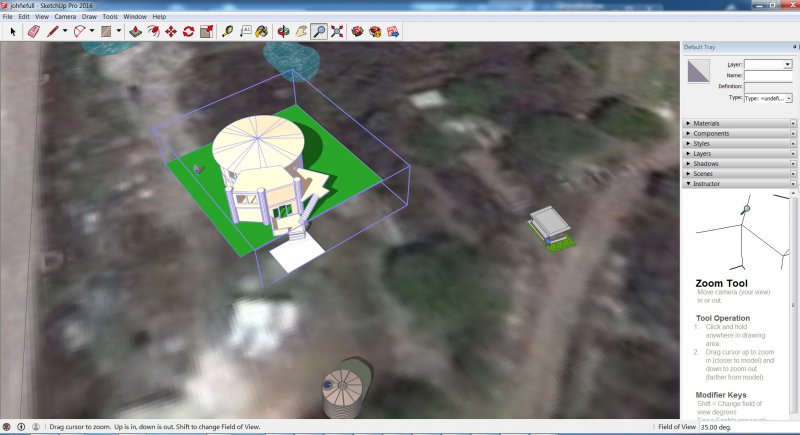Select the Text label tool
Screen dimensions: 800x435
pos(245,32)
